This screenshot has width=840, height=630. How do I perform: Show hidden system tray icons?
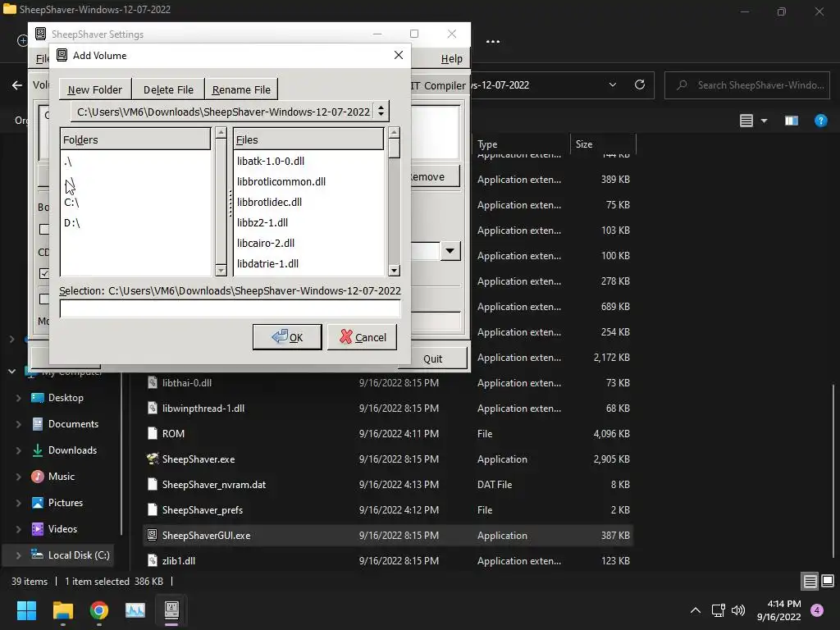[696, 610]
